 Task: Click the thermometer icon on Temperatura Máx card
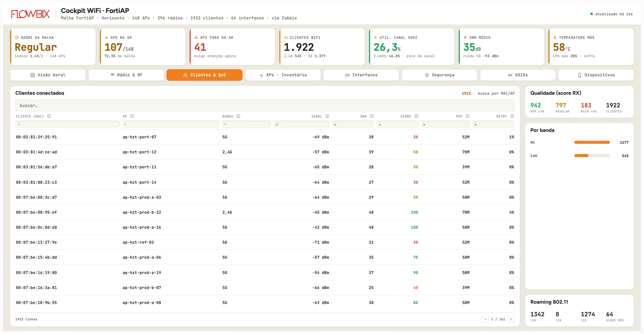click(x=555, y=37)
